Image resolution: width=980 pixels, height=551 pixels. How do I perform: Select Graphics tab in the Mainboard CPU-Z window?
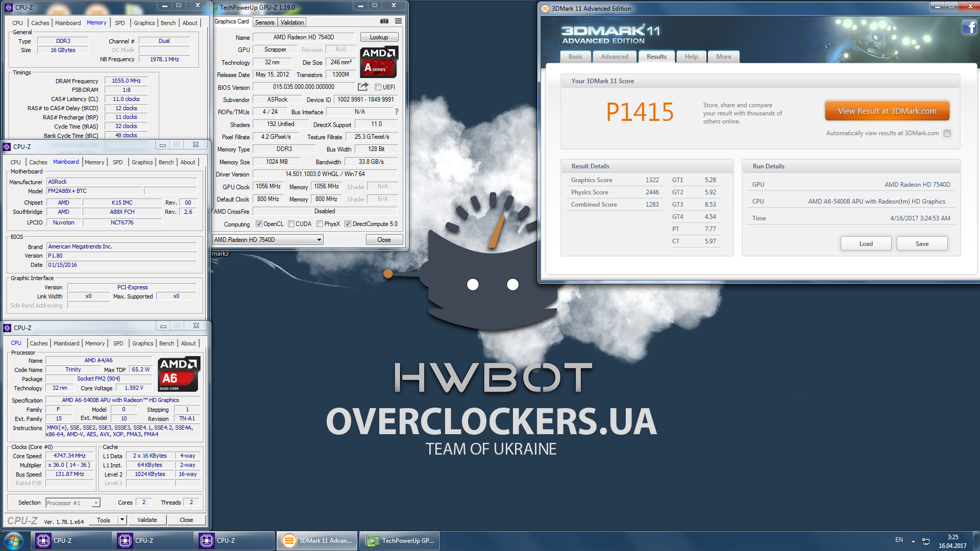[x=142, y=162]
